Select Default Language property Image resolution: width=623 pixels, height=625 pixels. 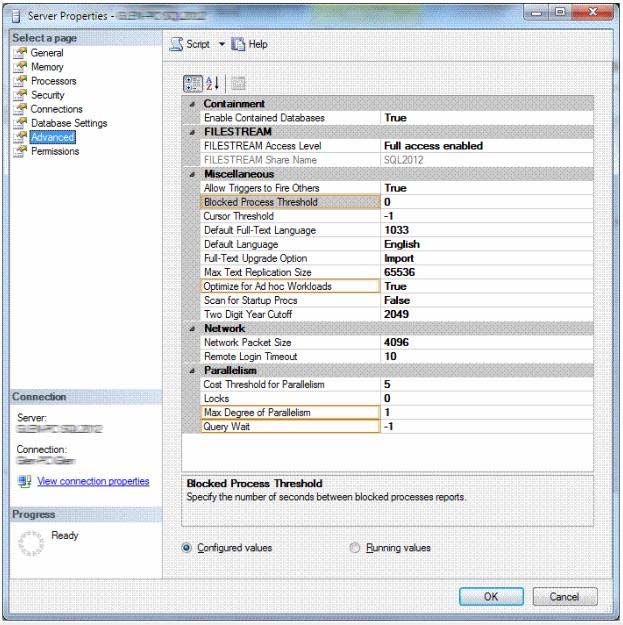coord(290,244)
